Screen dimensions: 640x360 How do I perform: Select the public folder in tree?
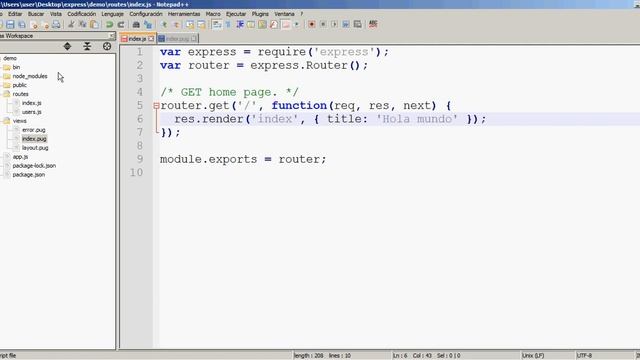click(20, 85)
